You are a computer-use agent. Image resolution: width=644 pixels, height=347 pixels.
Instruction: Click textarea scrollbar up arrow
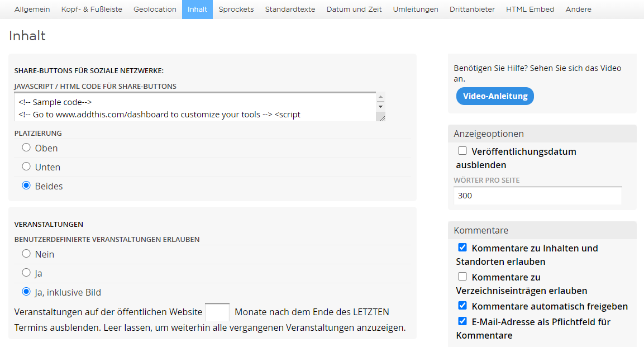[x=381, y=97]
